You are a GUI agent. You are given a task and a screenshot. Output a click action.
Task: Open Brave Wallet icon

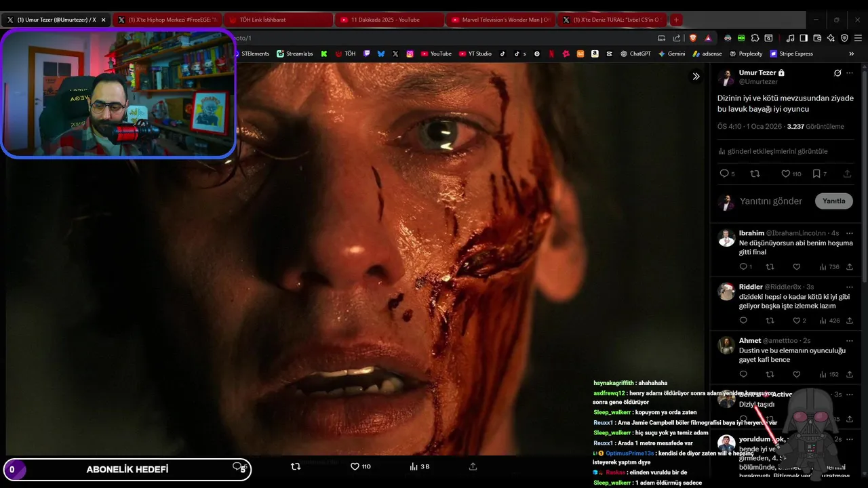pyautogui.click(x=817, y=38)
